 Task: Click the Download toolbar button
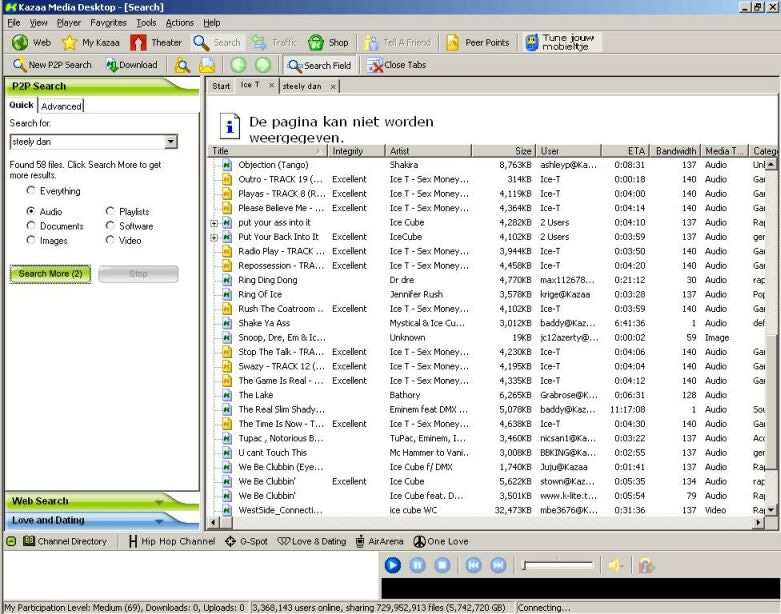click(x=132, y=65)
